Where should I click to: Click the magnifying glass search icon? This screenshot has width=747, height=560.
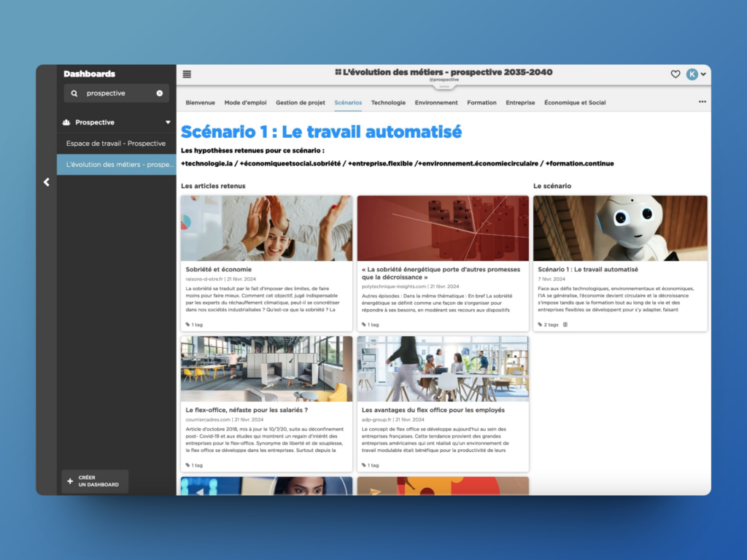[74, 93]
